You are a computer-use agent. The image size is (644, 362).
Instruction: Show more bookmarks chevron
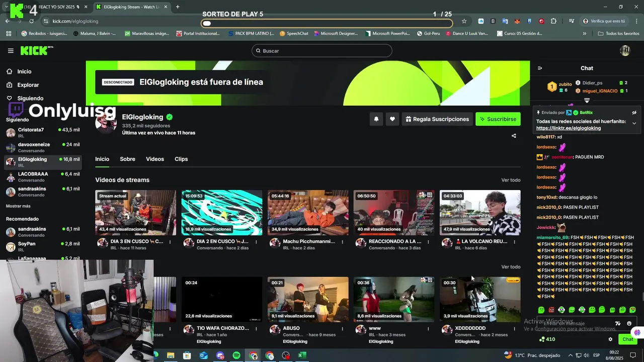pos(584,34)
